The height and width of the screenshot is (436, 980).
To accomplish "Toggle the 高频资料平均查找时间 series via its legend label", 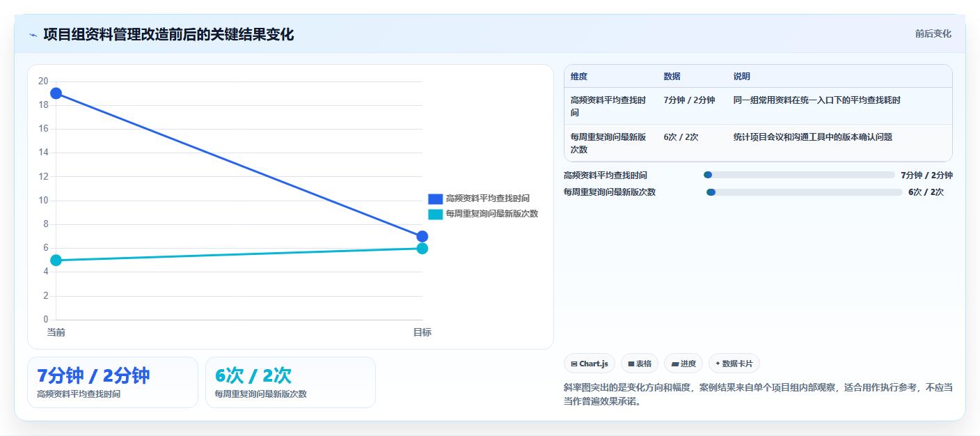I will 487,198.
